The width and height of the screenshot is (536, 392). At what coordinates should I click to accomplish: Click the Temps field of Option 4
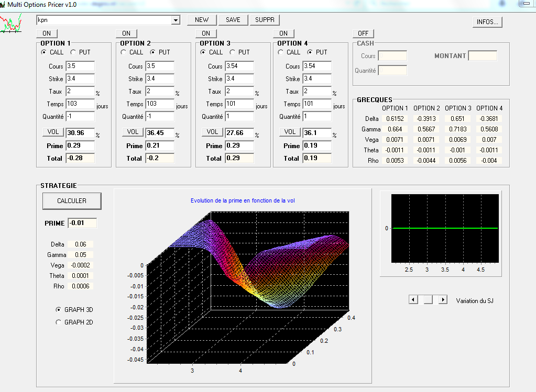click(316, 104)
